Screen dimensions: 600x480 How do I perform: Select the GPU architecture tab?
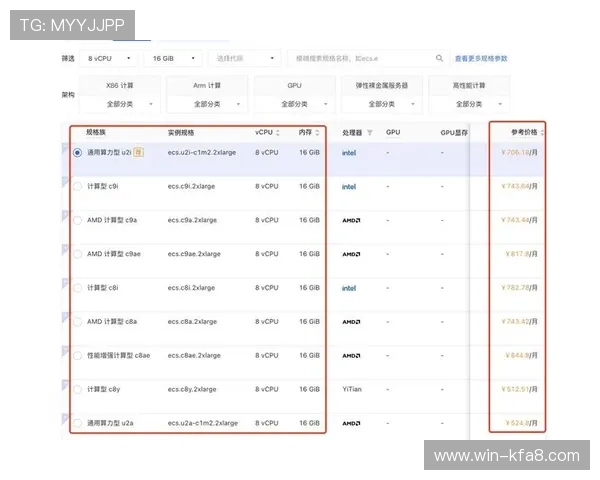coord(294,85)
